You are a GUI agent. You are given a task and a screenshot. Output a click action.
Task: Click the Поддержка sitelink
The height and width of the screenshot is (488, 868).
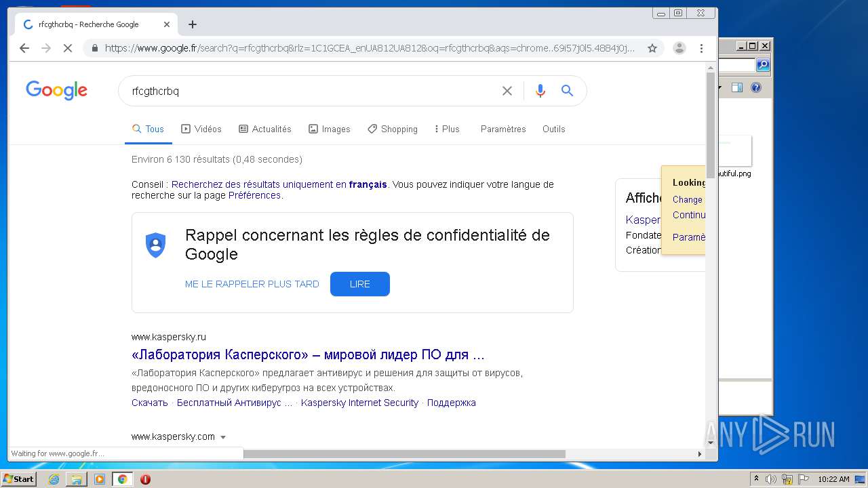tap(452, 403)
